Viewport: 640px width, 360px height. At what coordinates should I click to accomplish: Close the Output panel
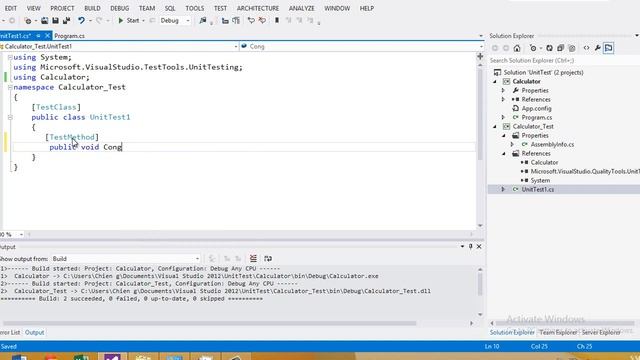[479, 247]
